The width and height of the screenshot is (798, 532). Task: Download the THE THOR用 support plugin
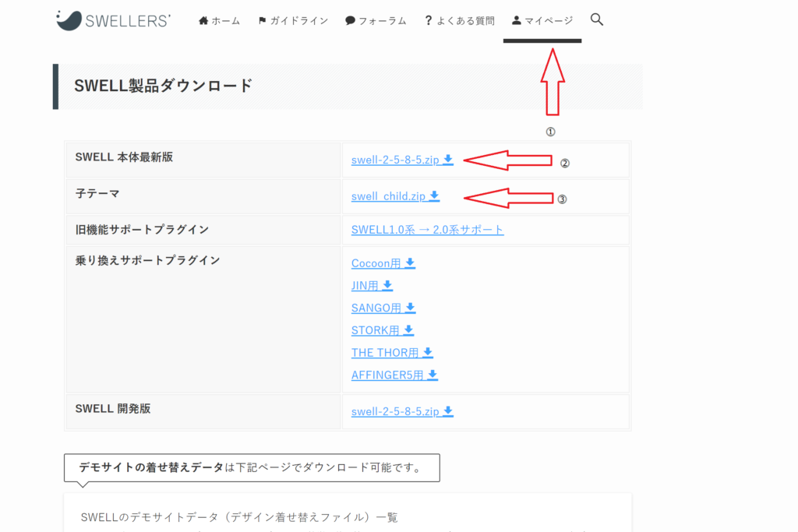click(x=392, y=353)
